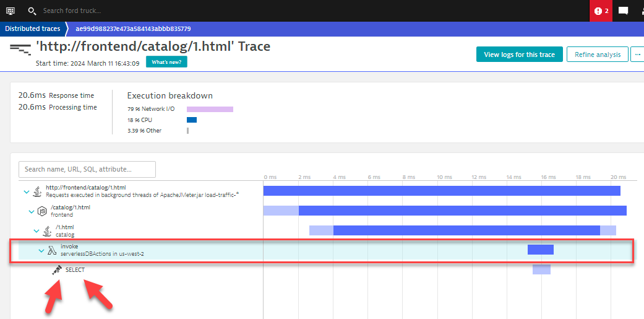
Task: Collapse the /1.html catalog node
Action: click(x=36, y=231)
